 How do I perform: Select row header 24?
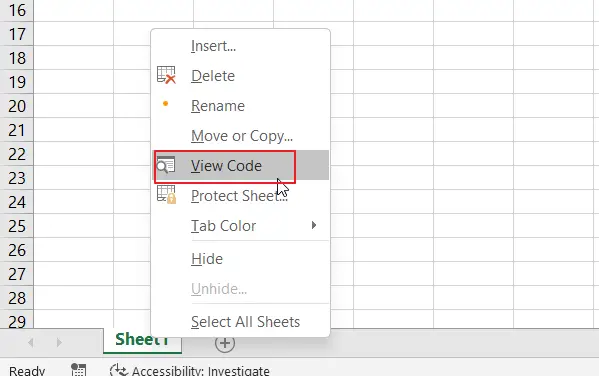tap(17, 202)
